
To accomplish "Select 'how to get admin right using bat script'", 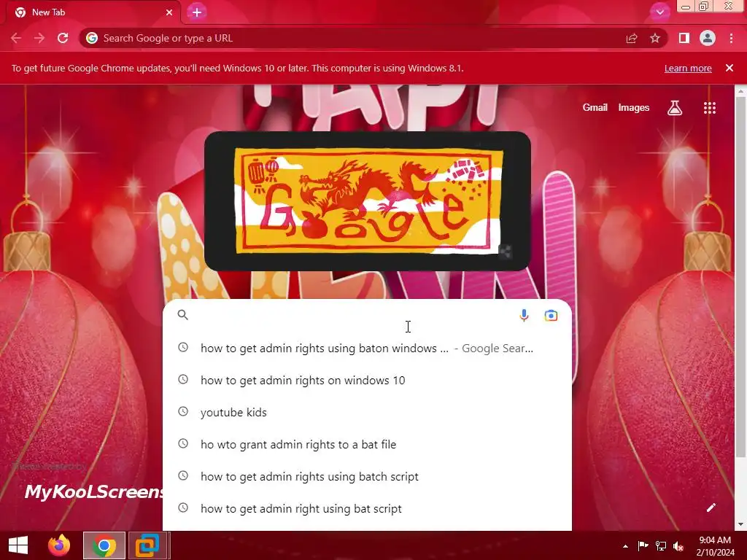I will click(367, 508).
